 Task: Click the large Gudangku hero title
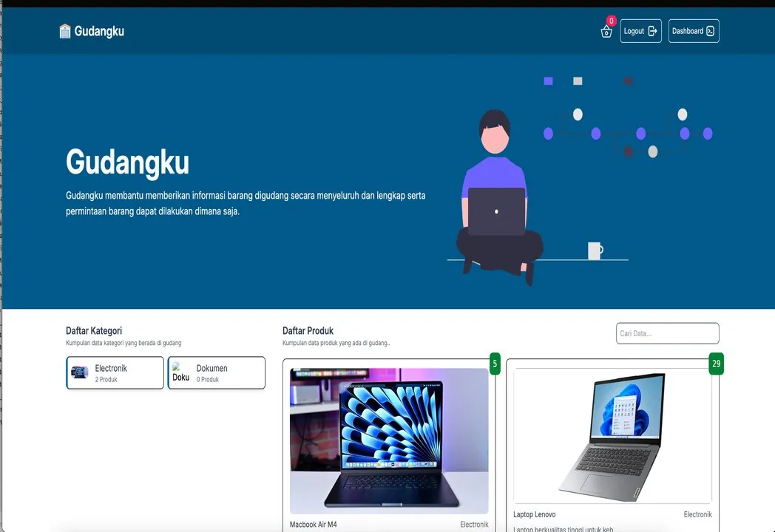point(127,162)
